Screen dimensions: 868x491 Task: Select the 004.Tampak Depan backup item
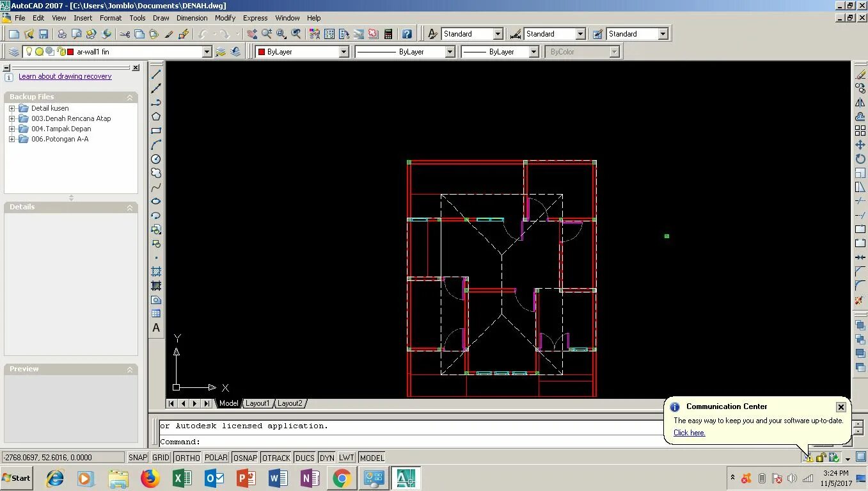pos(61,129)
